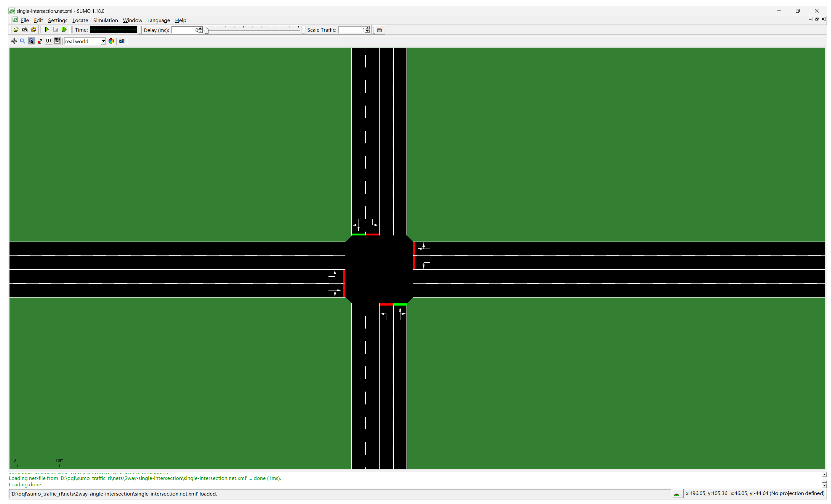Image resolution: width=831 pixels, height=504 pixels.
Task: Toggle the cursor-centered zoom selection tool
Action: pyautogui.click(x=31, y=41)
